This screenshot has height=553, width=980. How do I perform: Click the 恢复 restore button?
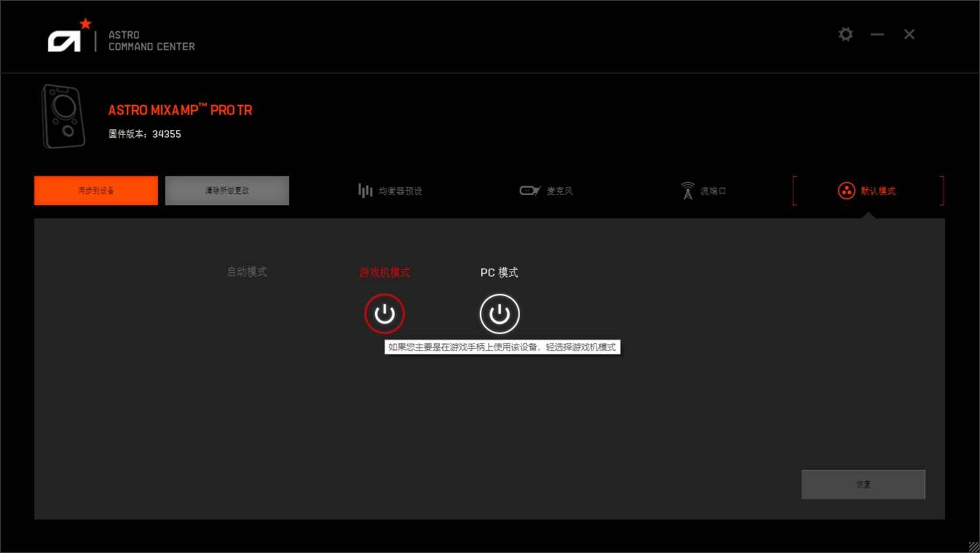[x=863, y=484]
